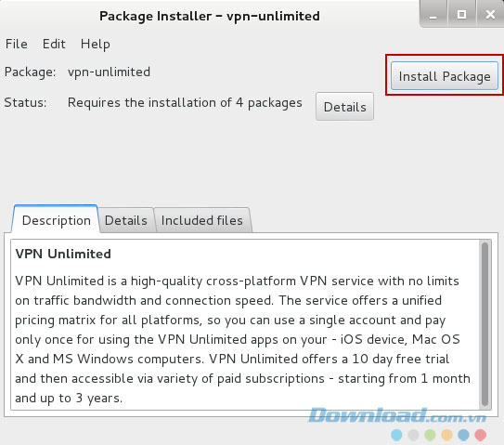
Task: Open the Help menu
Action: (96, 44)
